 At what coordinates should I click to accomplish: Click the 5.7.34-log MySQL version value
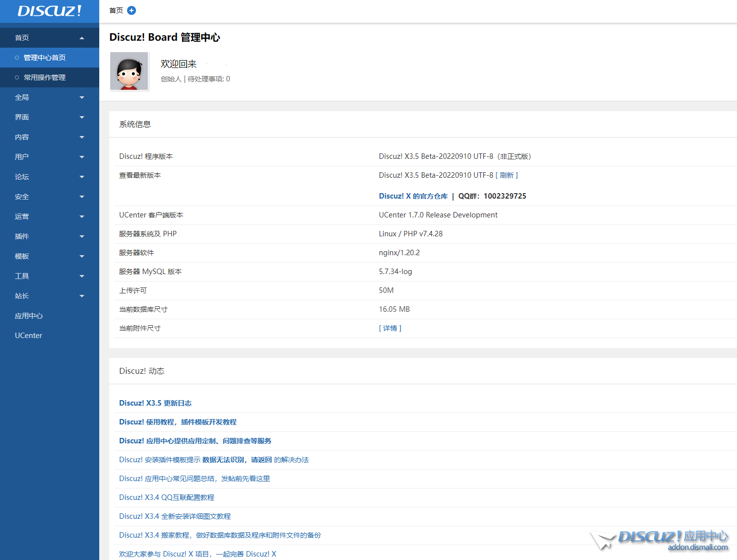396,272
